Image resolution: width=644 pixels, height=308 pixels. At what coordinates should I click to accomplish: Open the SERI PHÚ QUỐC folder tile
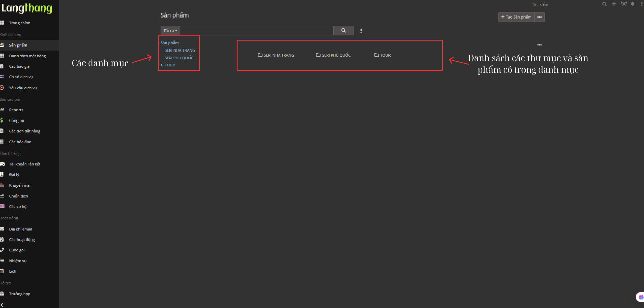[333, 55]
